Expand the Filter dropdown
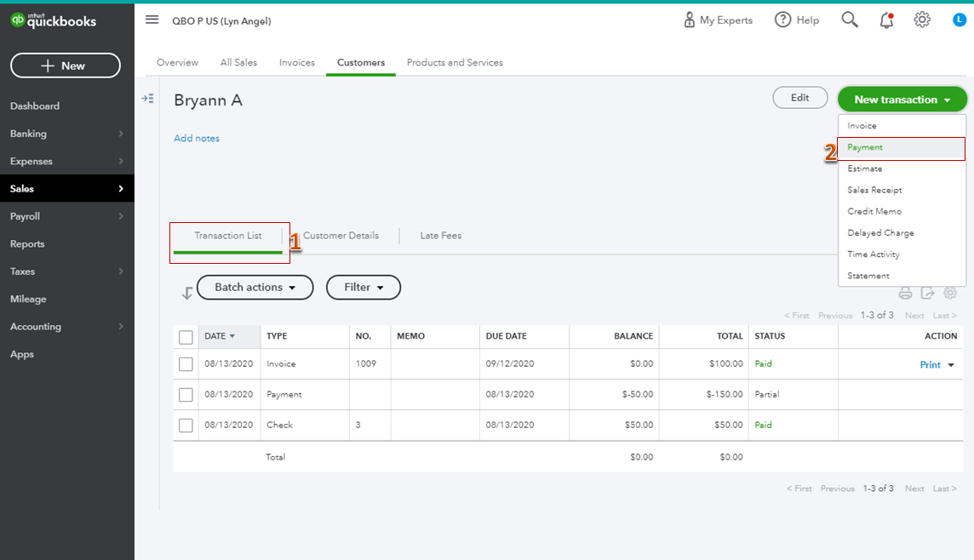974x560 pixels. pyautogui.click(x=364, y=288)
